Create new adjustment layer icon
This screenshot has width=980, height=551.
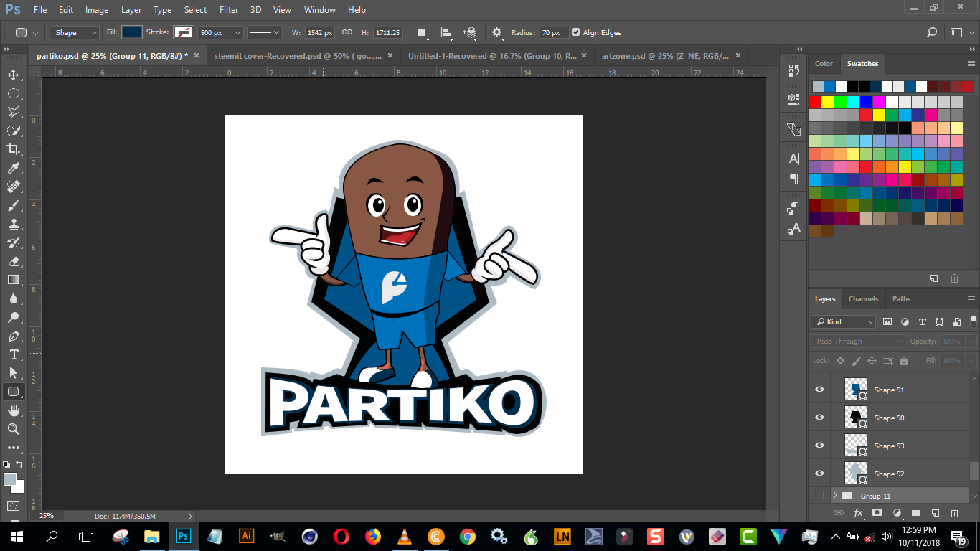point(896,513)
